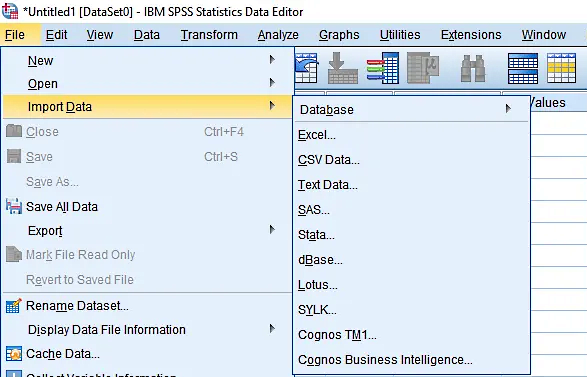
Task: Open the Transform menu
Action: (209, 35)
